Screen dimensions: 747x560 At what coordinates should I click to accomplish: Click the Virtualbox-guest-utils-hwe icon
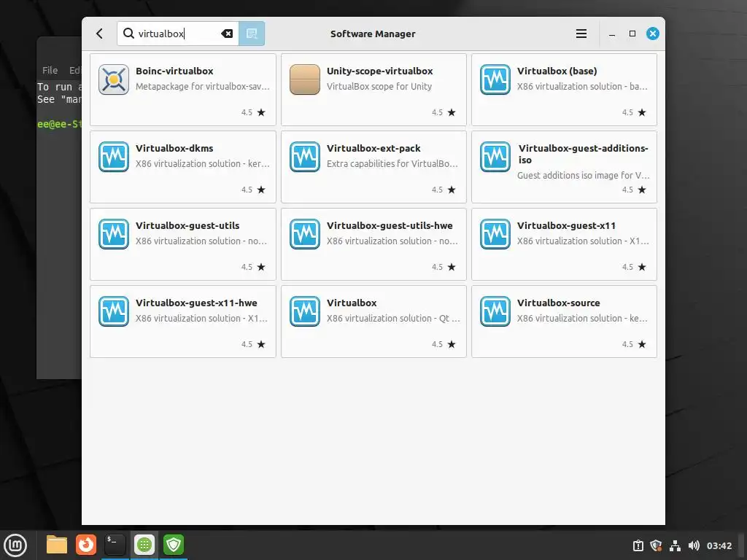[305, 234]
